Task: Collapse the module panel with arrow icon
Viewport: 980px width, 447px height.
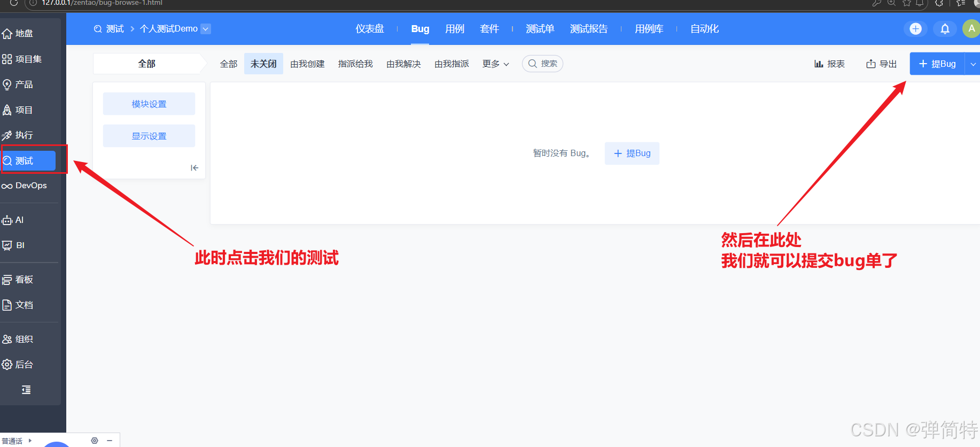Action: coord(195,168)
